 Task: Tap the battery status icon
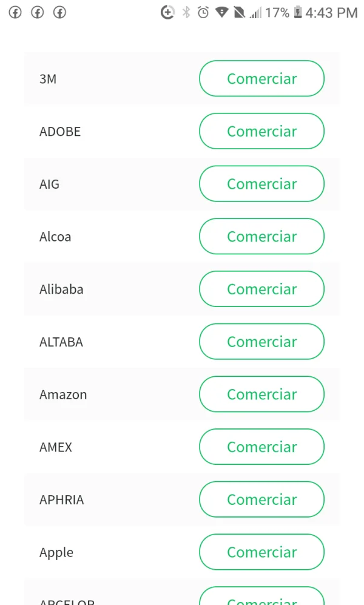pos(298,12)
